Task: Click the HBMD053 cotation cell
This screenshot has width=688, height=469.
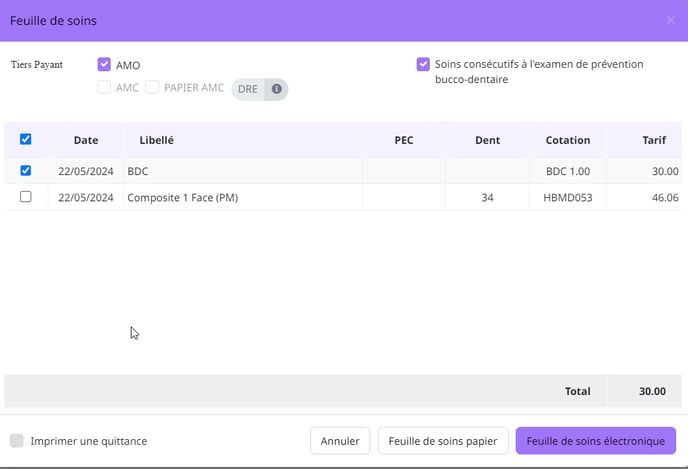Action: [x=568, y=197]
